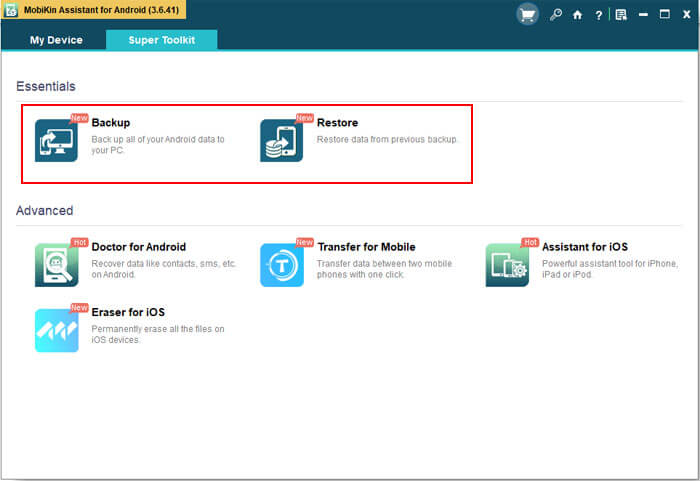Click the Backup title link

[111, 123]
